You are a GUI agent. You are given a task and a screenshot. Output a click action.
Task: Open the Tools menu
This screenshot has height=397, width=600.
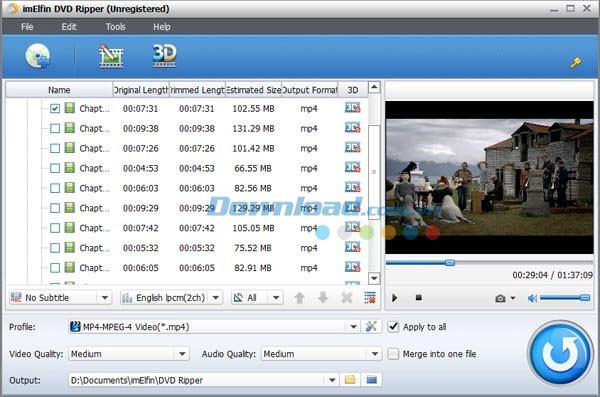click(115, 27)
